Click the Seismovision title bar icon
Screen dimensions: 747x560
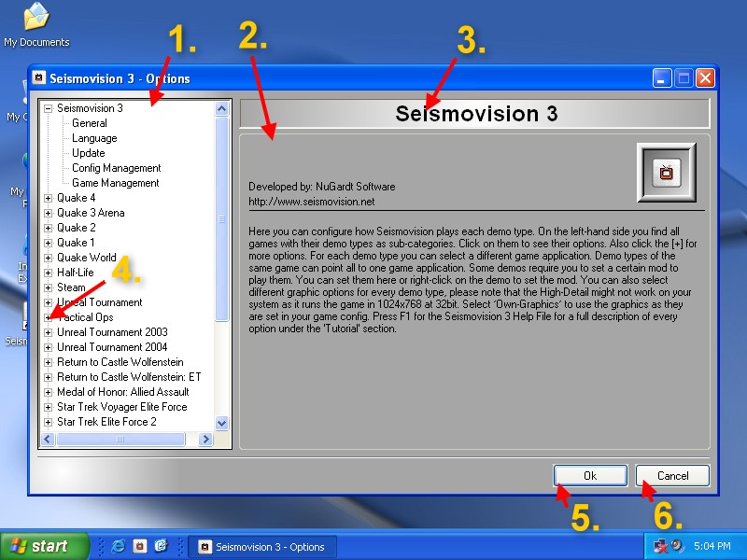pos(40,78)
